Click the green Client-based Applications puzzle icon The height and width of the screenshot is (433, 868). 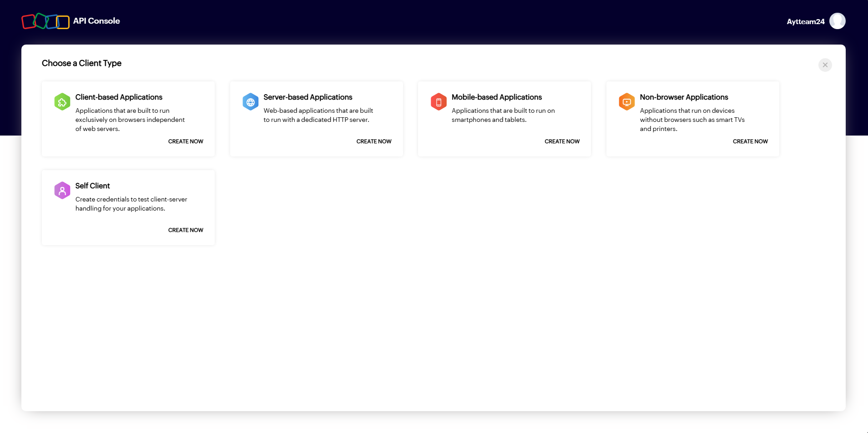pyautogui.click(x=62, y=102)
